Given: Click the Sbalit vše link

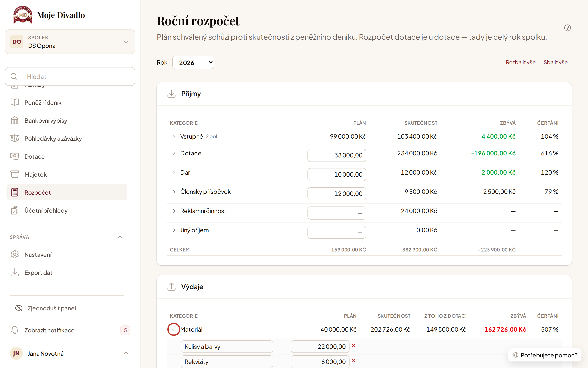Looking at the screenshot, I should (556, 62).
